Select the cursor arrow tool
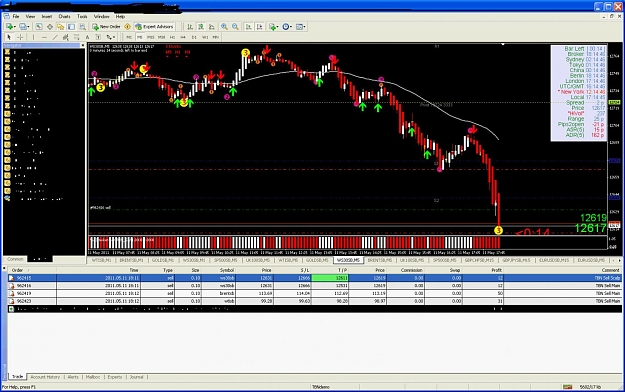 click(9, 37)
